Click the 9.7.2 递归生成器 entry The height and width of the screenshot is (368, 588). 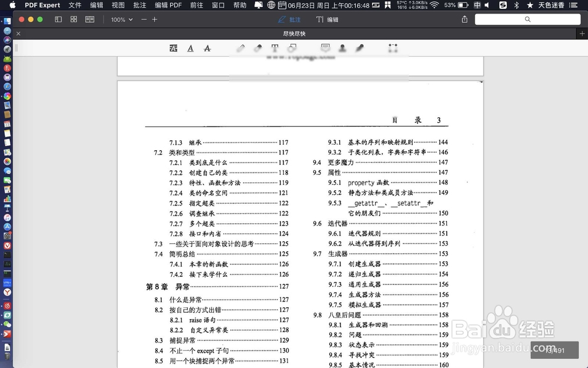(389, 274)
